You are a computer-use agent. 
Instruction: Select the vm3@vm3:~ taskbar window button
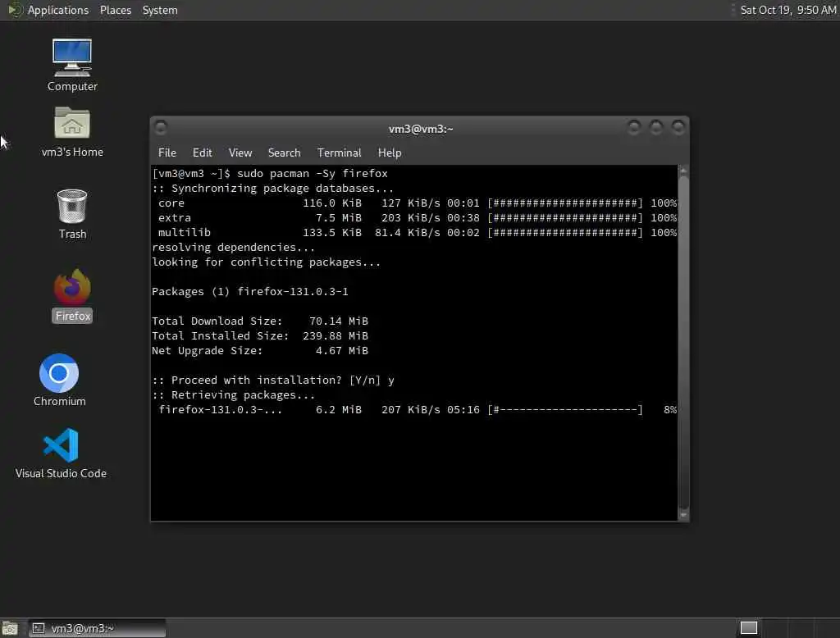(x=98, y=628)
